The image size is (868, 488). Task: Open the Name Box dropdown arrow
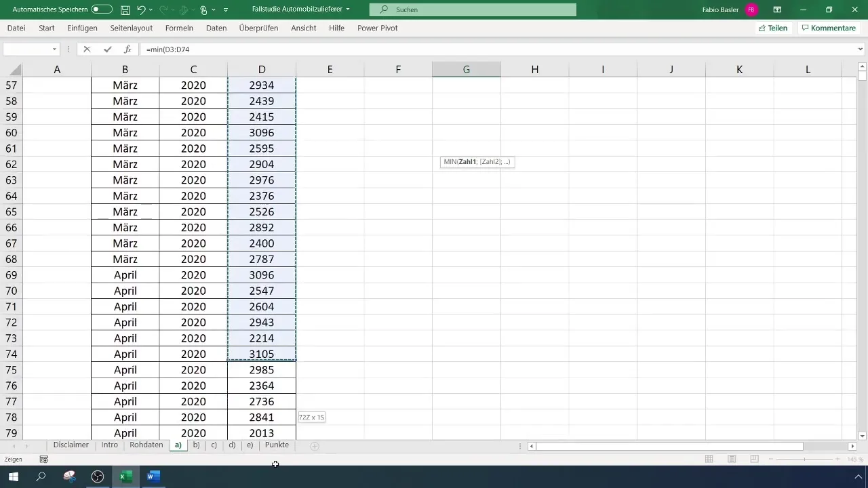coord(55,49)
